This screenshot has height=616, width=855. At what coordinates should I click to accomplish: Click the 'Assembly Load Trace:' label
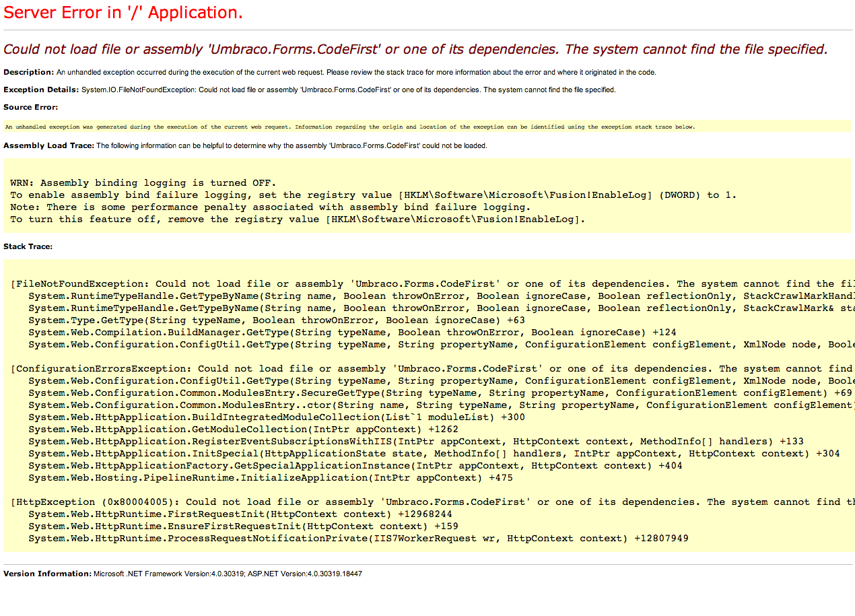(x=49, y=145)
